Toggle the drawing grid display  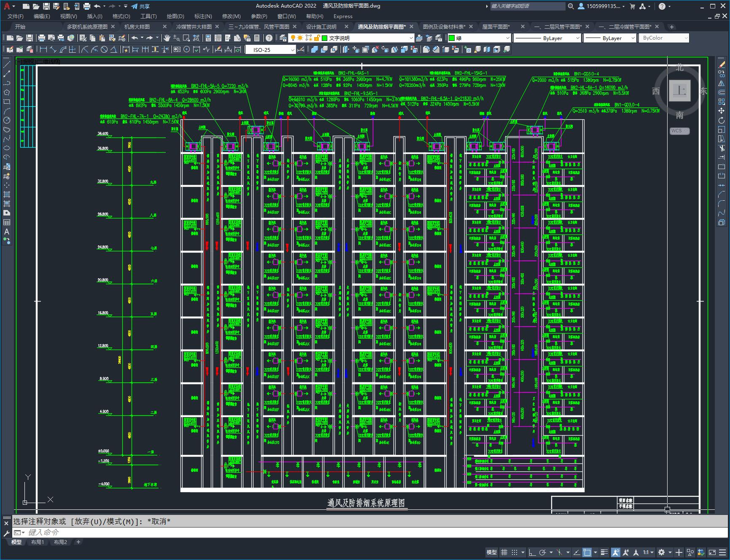(504, 552)
